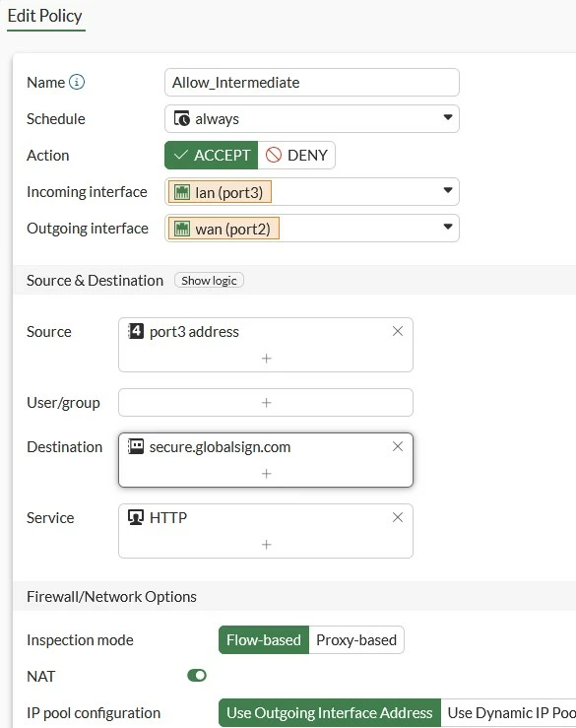This screenshot has height=728, width=576.
Task: Remove secure.globalsign.com from Destination
Action: [x=398, y=446]
